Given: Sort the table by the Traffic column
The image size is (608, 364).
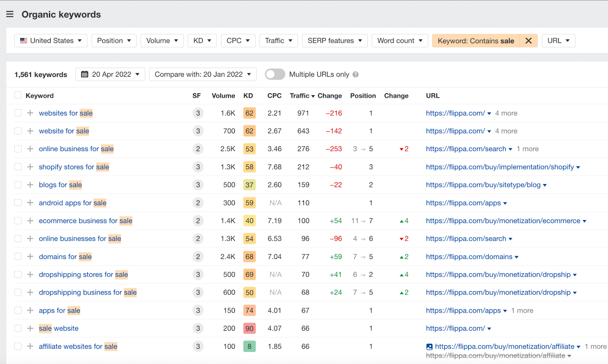Looking at the screenshot, I should click(x=302, y=96).
